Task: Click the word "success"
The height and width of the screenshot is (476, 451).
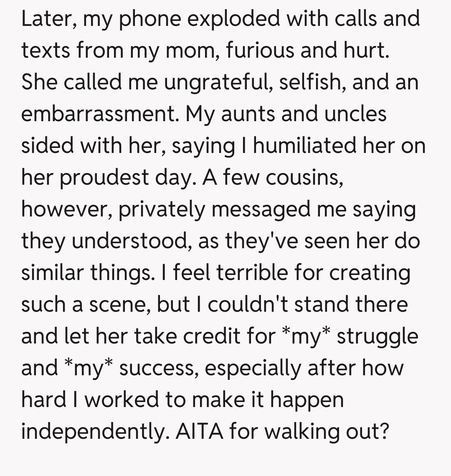Action: tap(159, 368)
